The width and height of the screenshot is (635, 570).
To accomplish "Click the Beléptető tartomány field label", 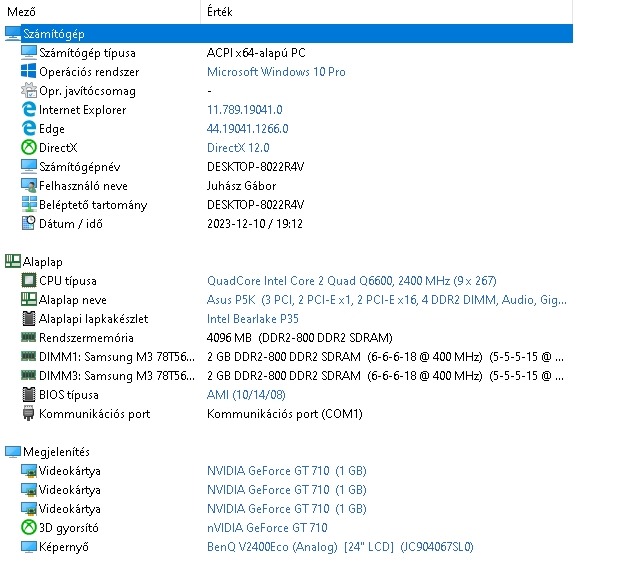I will click(93, 205).
